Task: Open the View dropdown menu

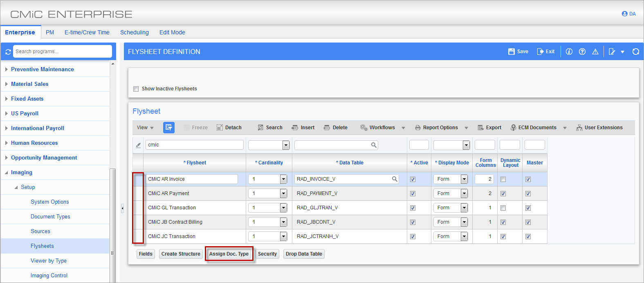Action: [x=145, y=128]
